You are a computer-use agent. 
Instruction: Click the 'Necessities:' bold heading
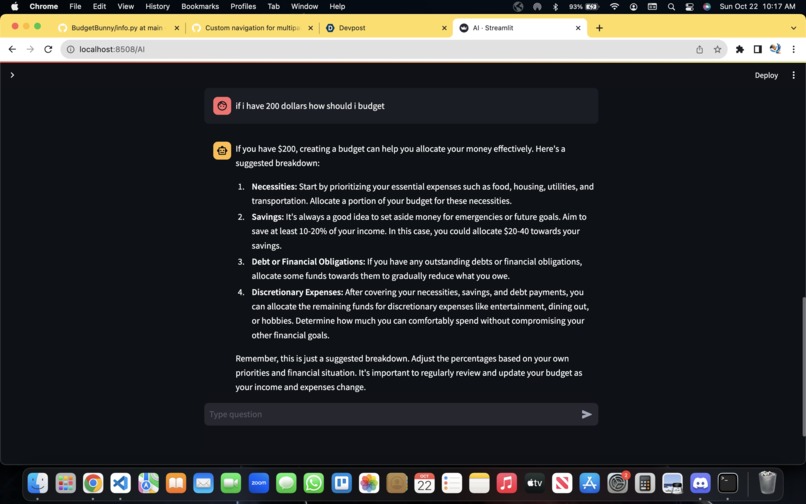(274, 187)
